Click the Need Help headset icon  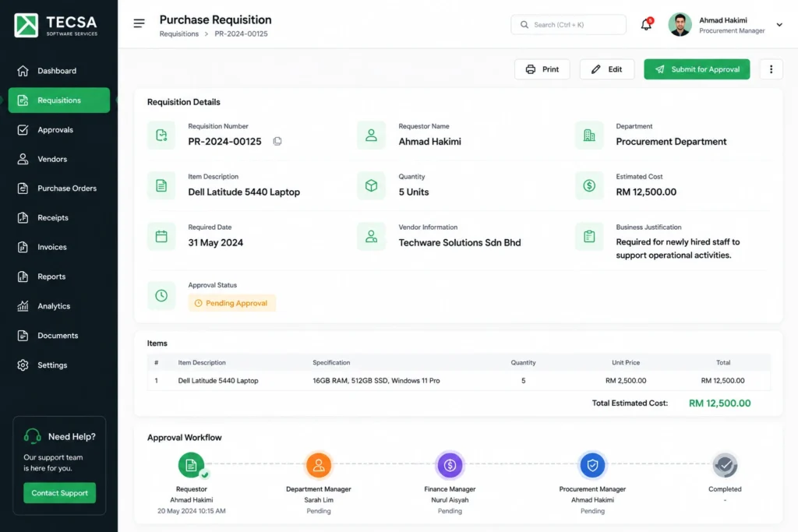point(33,436)
